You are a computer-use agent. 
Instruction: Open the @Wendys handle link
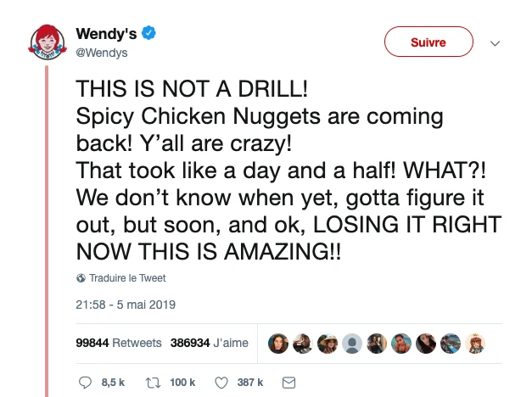pyautogui.click(x=102, y=53)
